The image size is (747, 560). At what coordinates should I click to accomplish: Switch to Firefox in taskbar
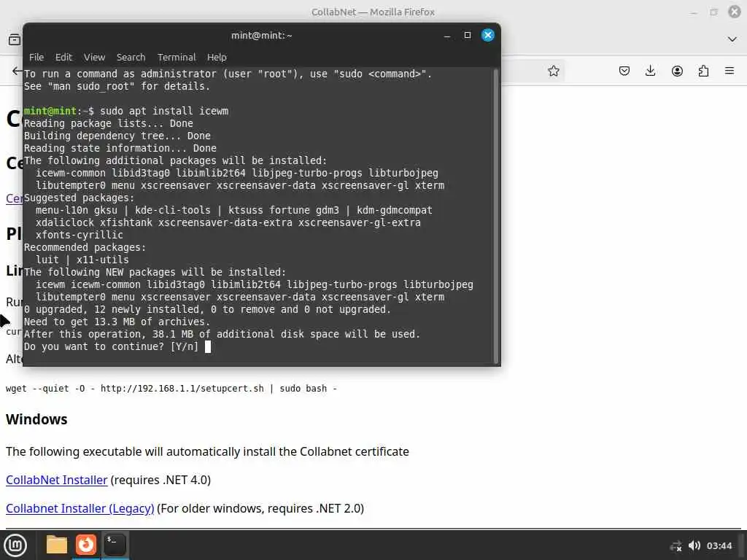86,545
